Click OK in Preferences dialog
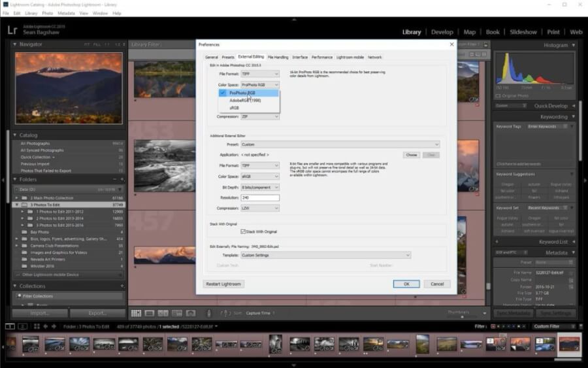Screen dimensions: 588x368 [x=406, y=284]
